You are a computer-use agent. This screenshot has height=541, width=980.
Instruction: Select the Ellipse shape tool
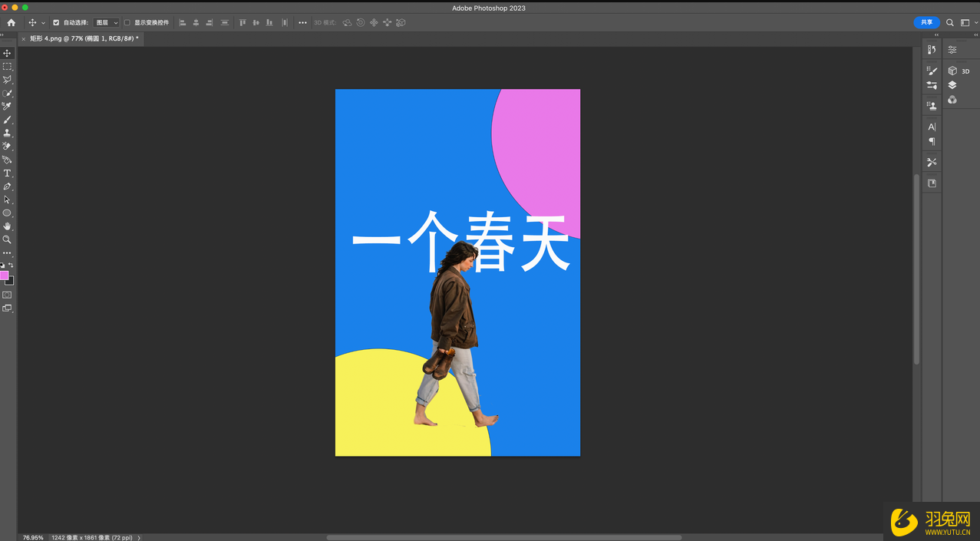(x=7, y=213)
